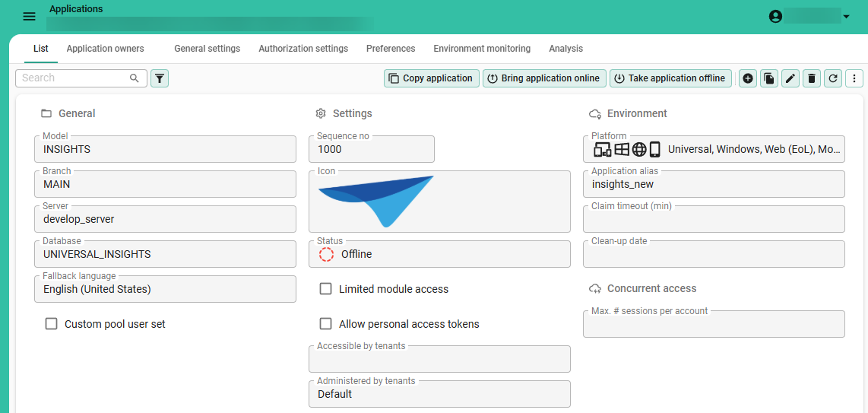Switch to the Application owners tab

click(x=105, y=49)
